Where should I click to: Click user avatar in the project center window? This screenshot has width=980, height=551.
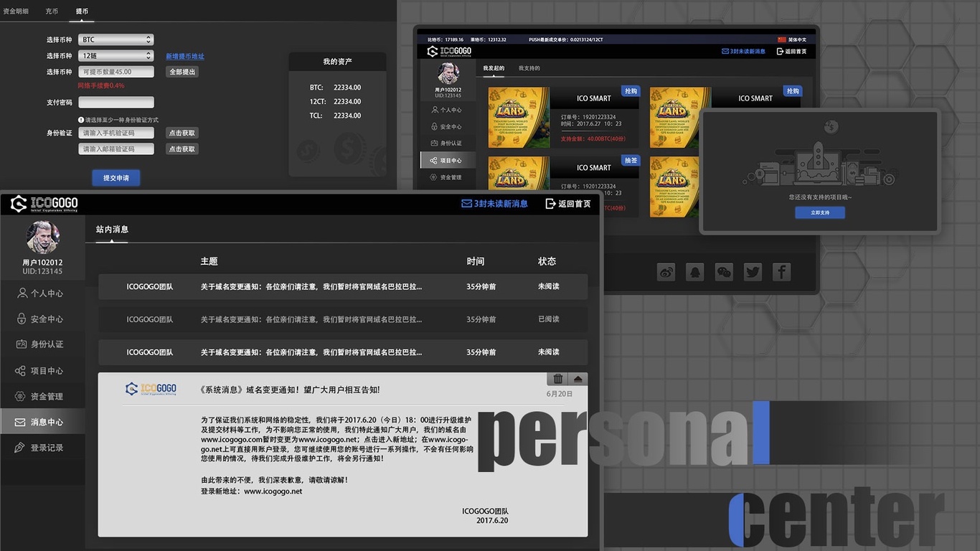coord(448,74)
